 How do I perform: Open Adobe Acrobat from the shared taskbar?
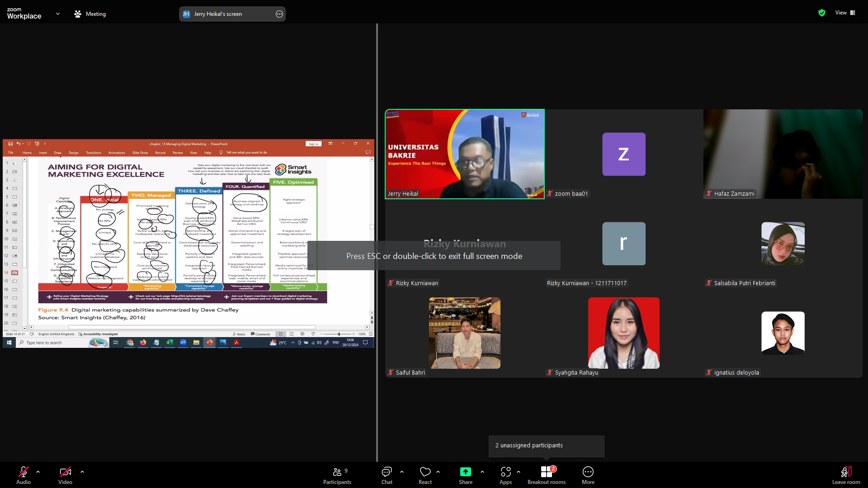click(x=236, y=343)
